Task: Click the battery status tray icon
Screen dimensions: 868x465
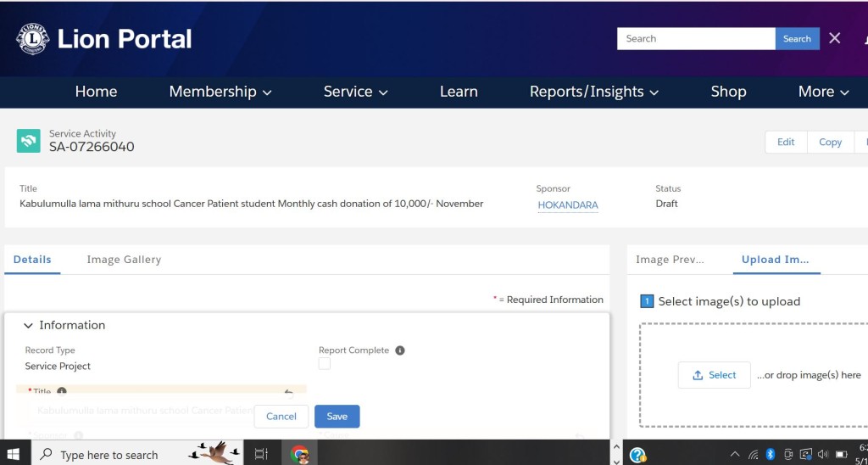Action: point(842,455)
